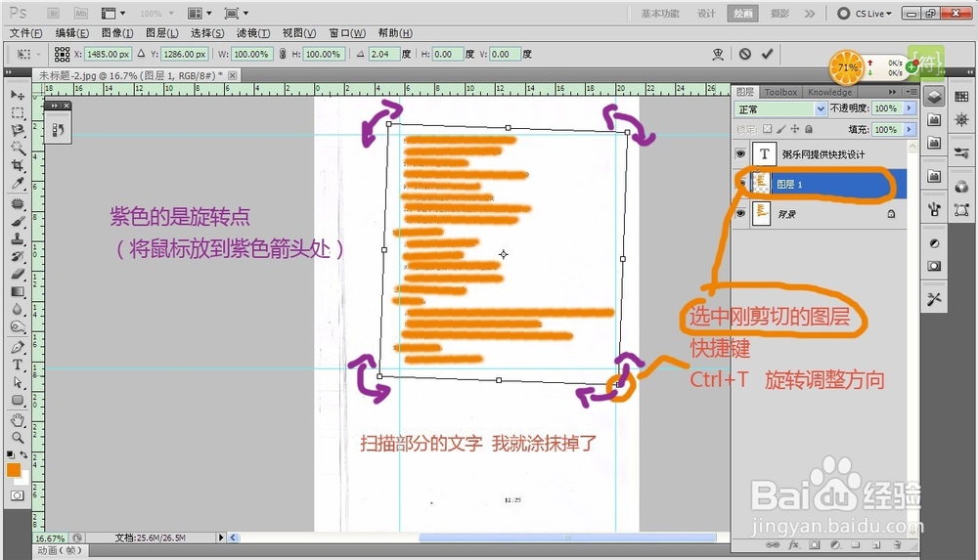Viewport: 978px width, 560px height.
Task: Select the Eyedropper tool
Action: (18, 184)
